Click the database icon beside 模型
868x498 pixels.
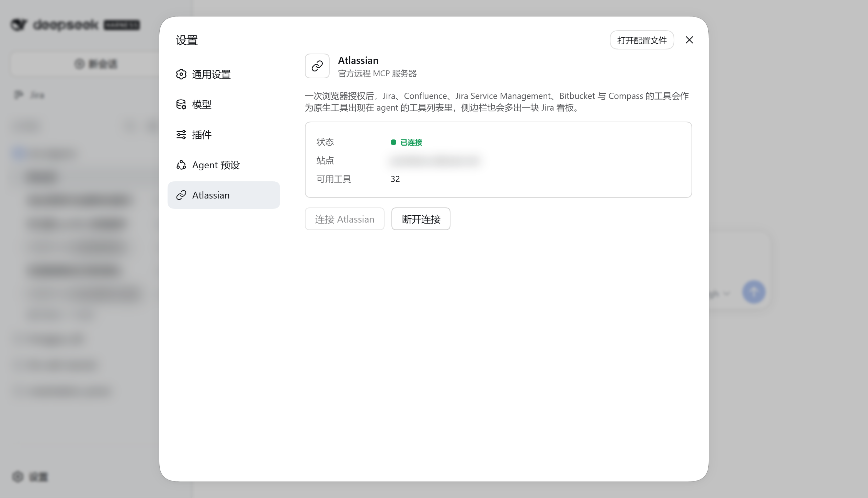[181, 104]
